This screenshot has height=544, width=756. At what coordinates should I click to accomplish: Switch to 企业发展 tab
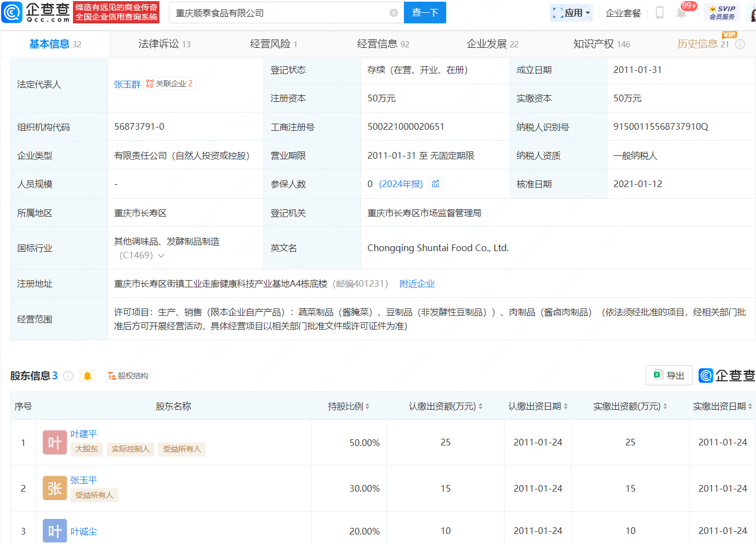click(492, 44)
